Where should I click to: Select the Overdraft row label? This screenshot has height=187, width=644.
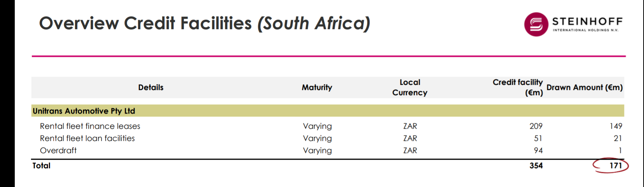(x=58, y=150)
